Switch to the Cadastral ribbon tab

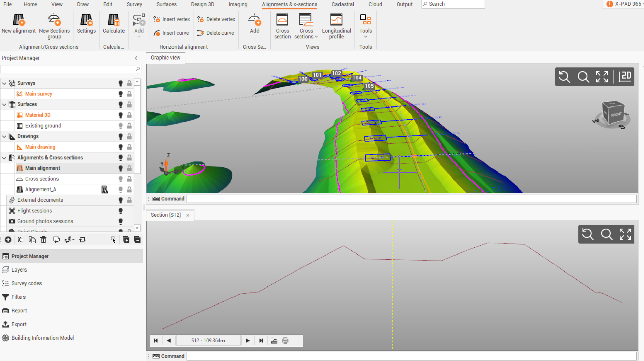343,4
